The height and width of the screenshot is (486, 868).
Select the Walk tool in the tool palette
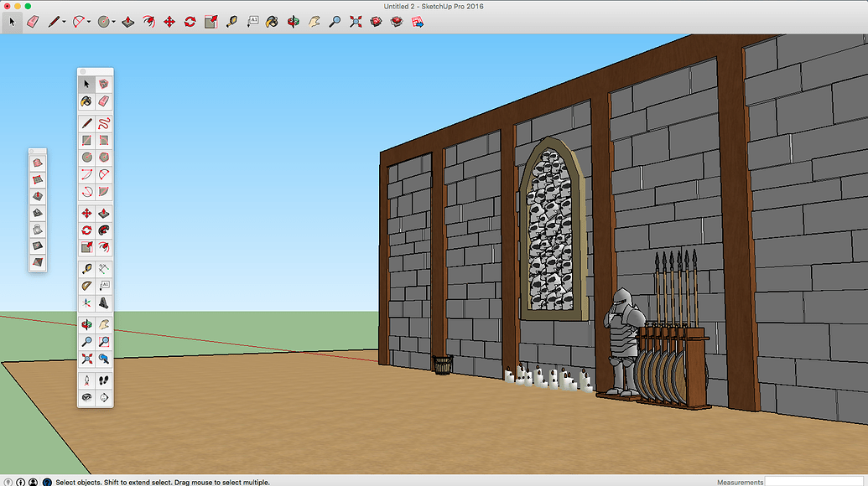click(102, 379)
